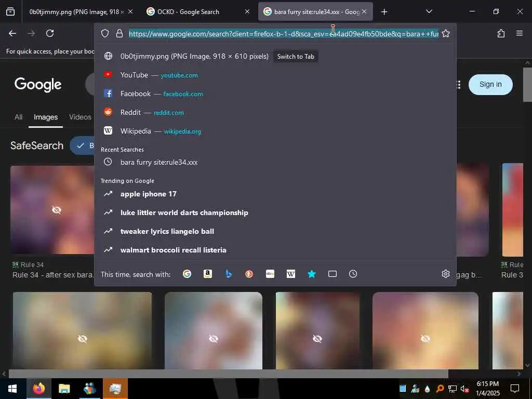This screenshot has height=399, width=532.
Task: Search this time with DuckDuckGo icon
Action: [x=249, y=274]
